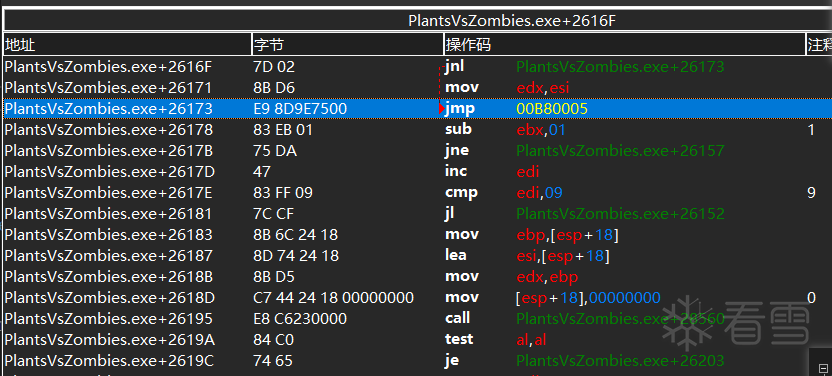832x376 pixels.
Task: Select the inc edi instruction row
Action: pos(418,171)
